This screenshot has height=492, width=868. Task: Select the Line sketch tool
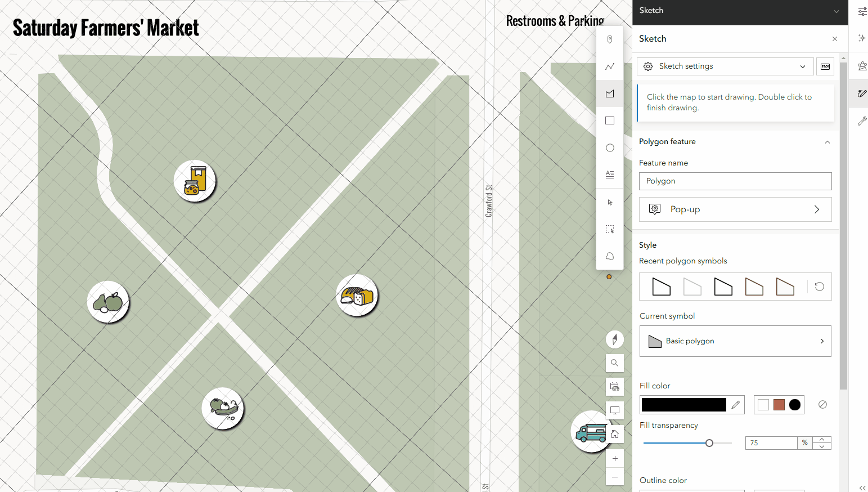[610, 66]
